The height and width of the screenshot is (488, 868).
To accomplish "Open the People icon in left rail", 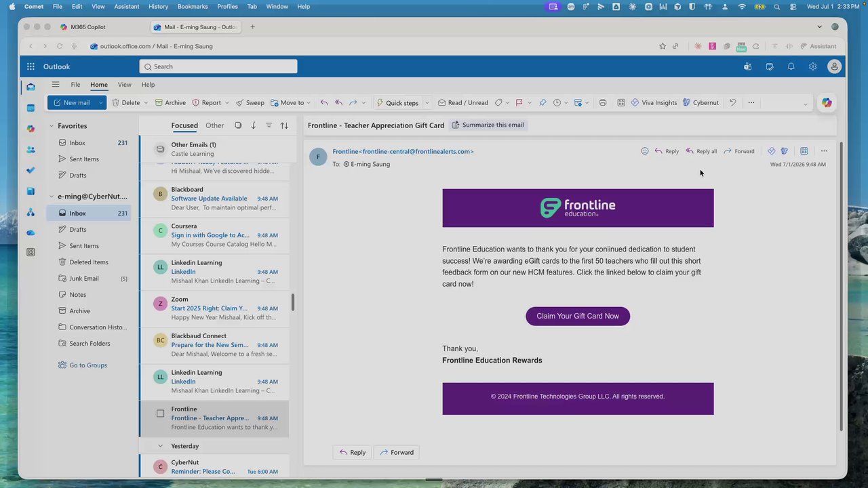I will 31,150.
